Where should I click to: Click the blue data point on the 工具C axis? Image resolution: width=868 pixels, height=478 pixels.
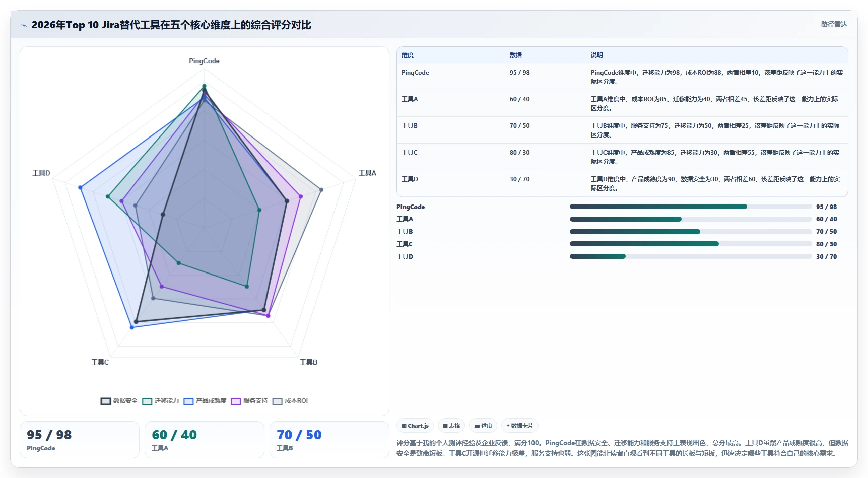pos(132,327)
